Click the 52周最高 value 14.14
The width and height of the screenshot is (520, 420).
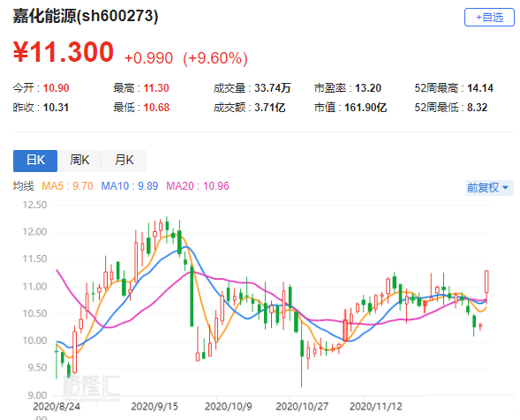pos(480,88)
